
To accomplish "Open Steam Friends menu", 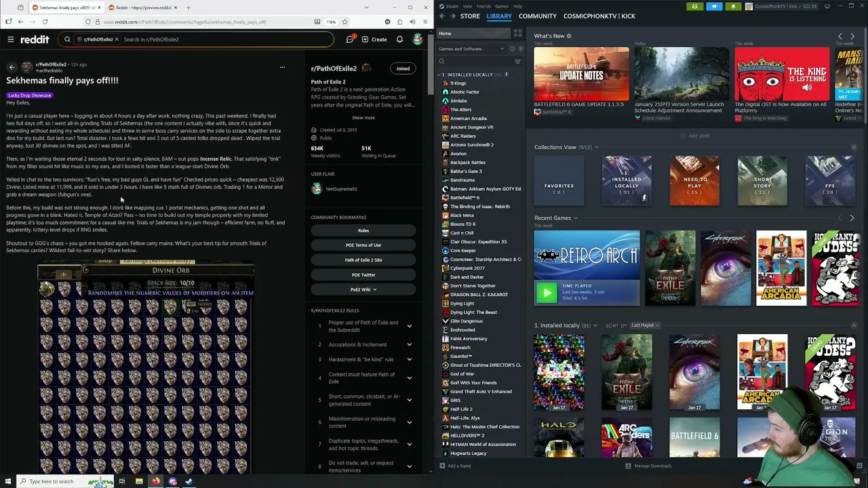I will coord(484,6).
